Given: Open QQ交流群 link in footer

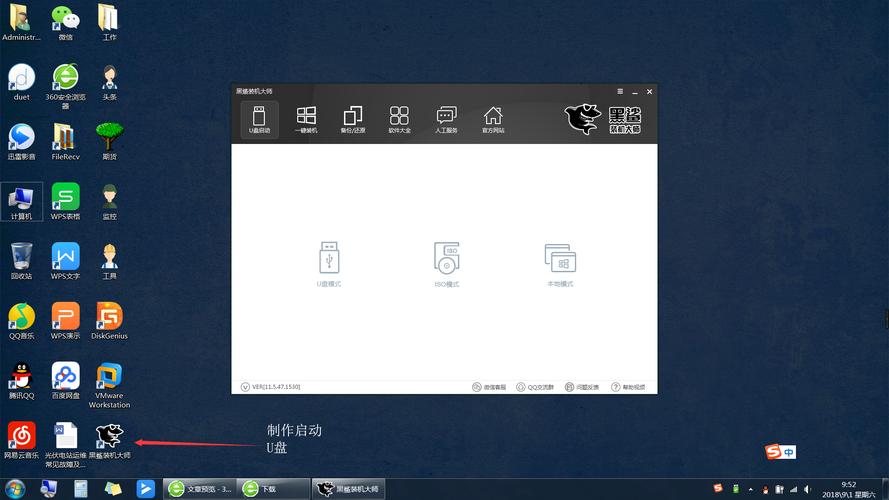Looking at the screenshot, I should click(x=535, y=387).
